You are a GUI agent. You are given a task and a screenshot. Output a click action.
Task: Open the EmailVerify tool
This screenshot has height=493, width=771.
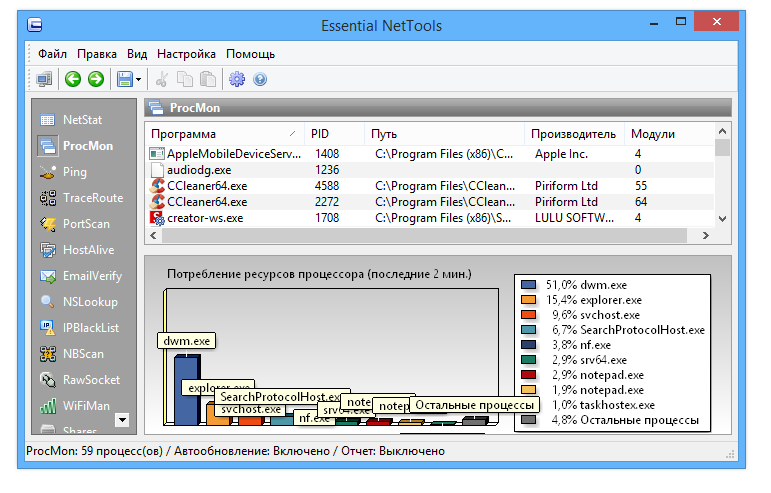(x=81, y=276)
